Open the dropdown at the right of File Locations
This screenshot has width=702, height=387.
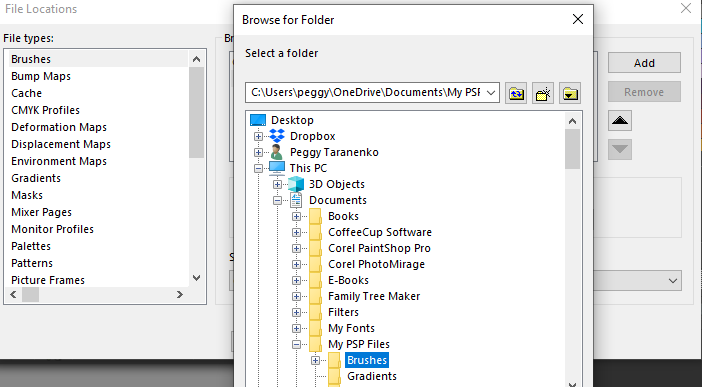pos(672,281)
